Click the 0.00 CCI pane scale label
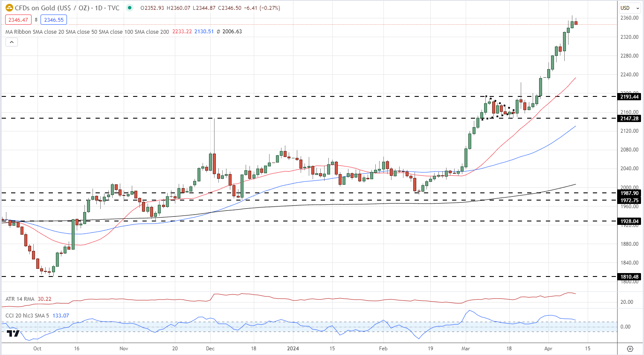This screenshot has width=644, height=355. point(625,327)
